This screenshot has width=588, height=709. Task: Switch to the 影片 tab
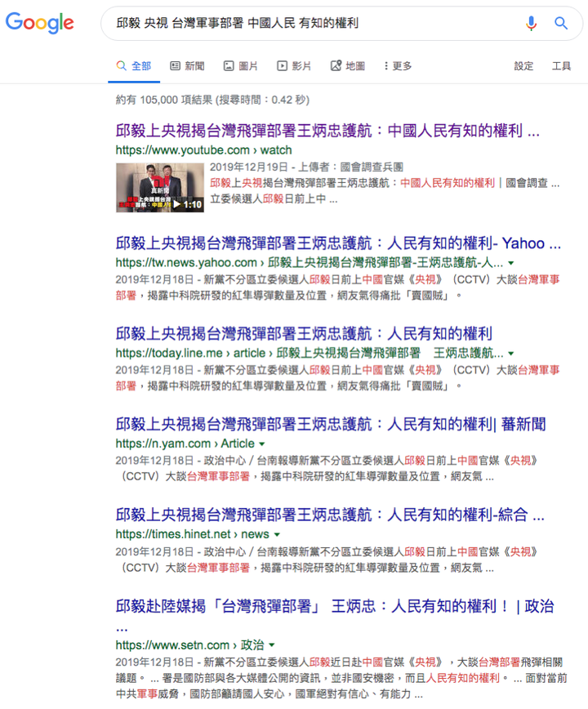pos(294,66)
